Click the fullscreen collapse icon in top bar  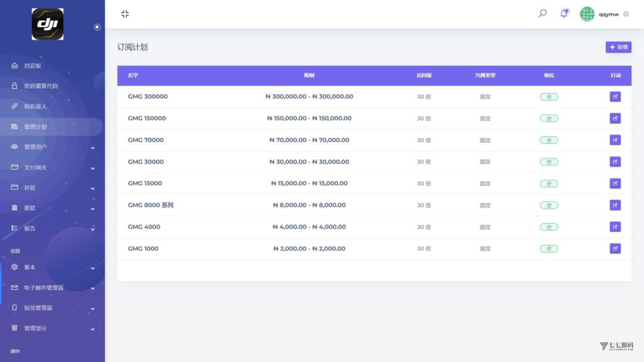[x=125, y=14]
